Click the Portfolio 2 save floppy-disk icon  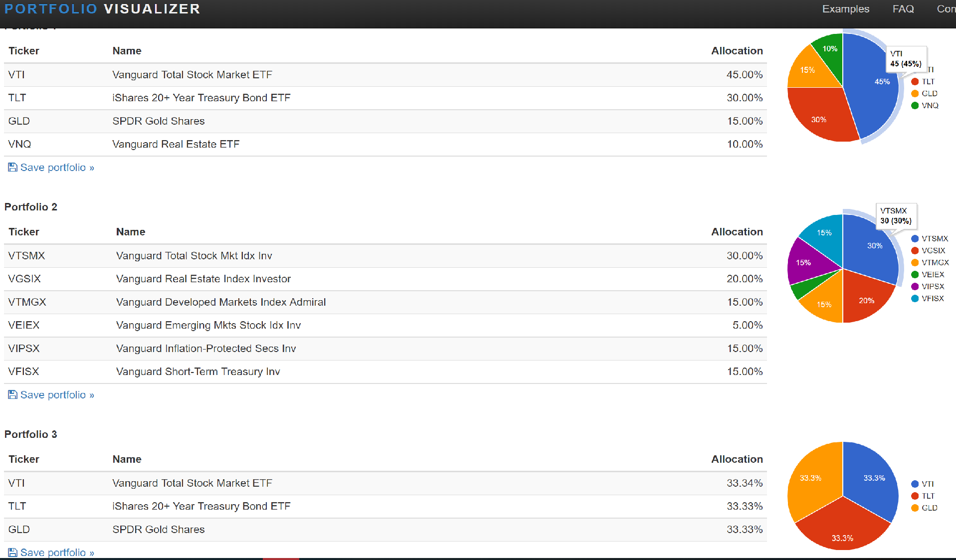pyautogui.click(x=12, y=395)
